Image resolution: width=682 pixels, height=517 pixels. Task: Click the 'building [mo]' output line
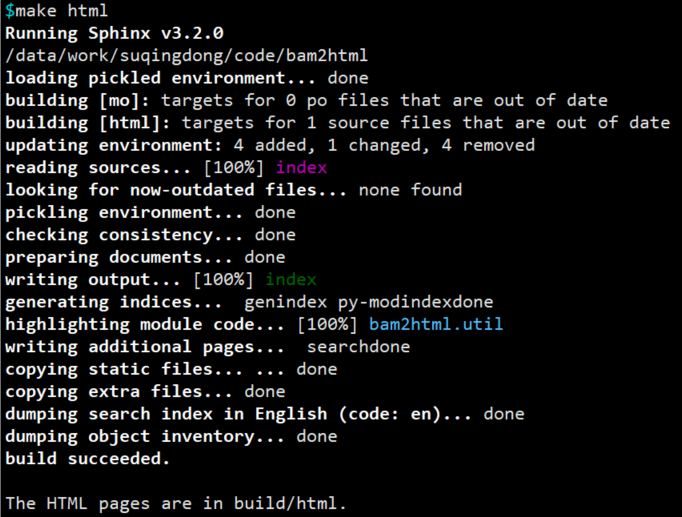tap(306, 101)
